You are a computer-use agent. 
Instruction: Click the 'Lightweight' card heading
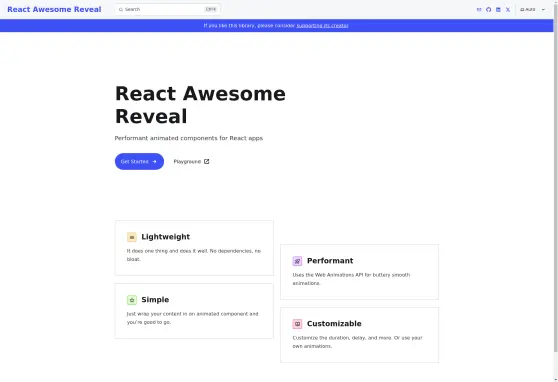[165, 237]
